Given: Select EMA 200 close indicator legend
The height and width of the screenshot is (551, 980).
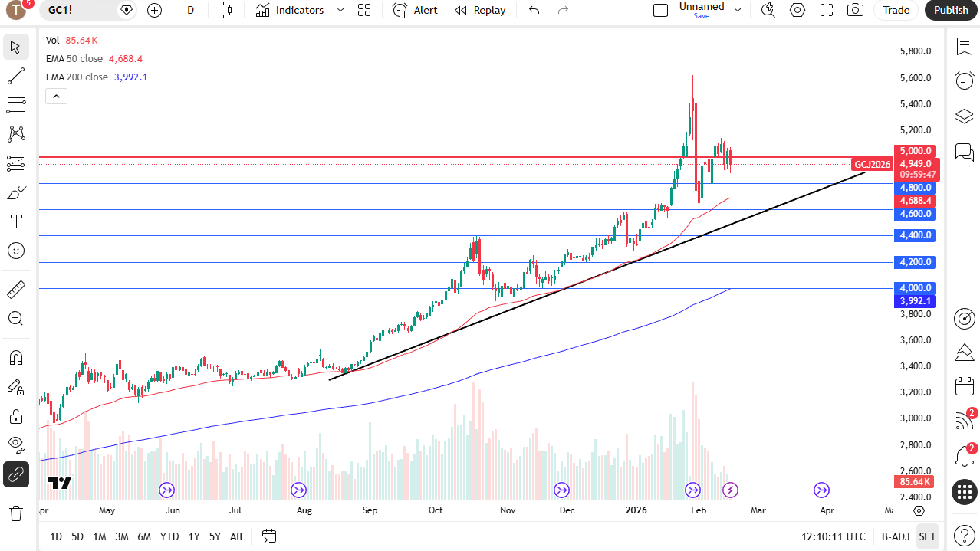Looking at the screenshot, I should [x=77, y=77].
